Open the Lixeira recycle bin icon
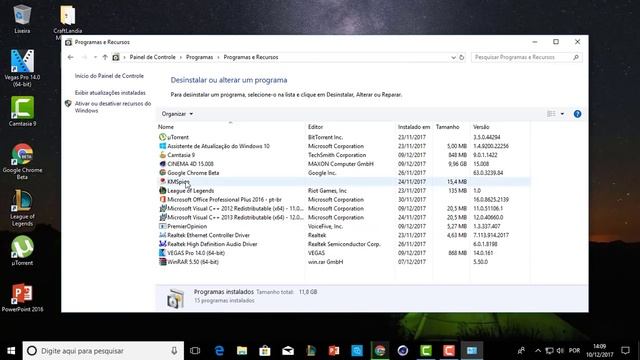640x360 pixels. [x=22, y=19]
